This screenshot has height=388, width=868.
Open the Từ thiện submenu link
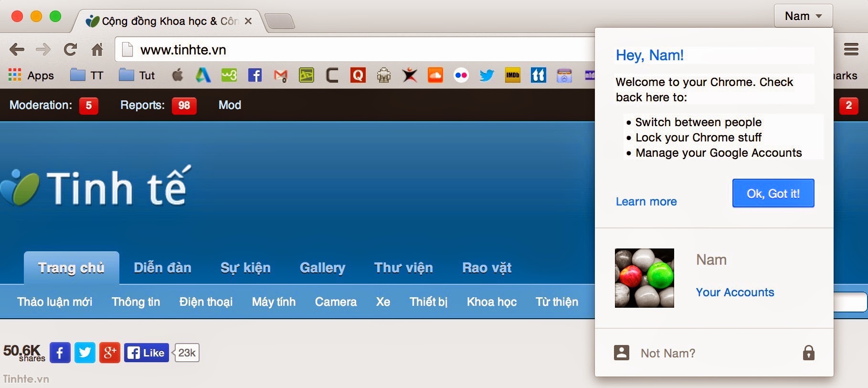557,302
